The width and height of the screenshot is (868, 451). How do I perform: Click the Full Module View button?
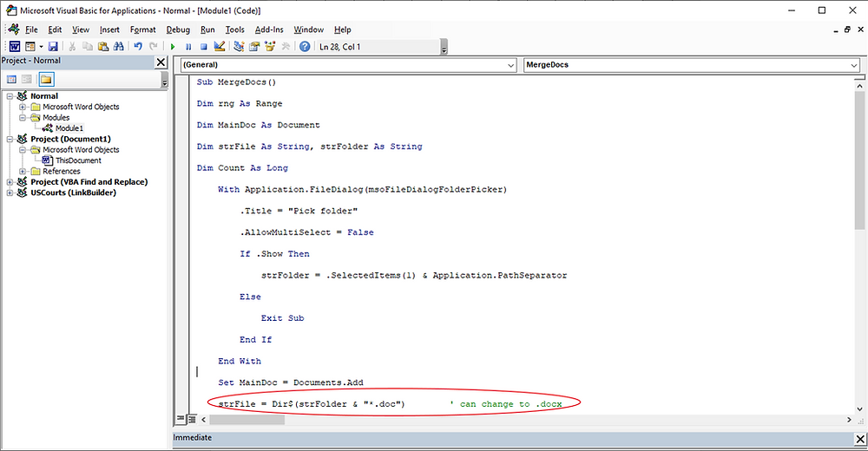192,420
